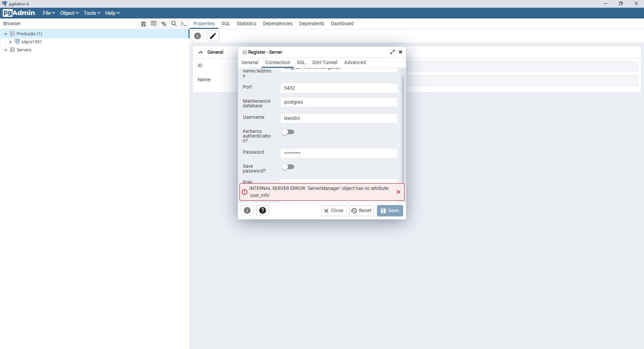Image resolution: width=644 pixels, height=349 pixels.
Task: Dismiss the internal server error message
Action: point(398,192)
